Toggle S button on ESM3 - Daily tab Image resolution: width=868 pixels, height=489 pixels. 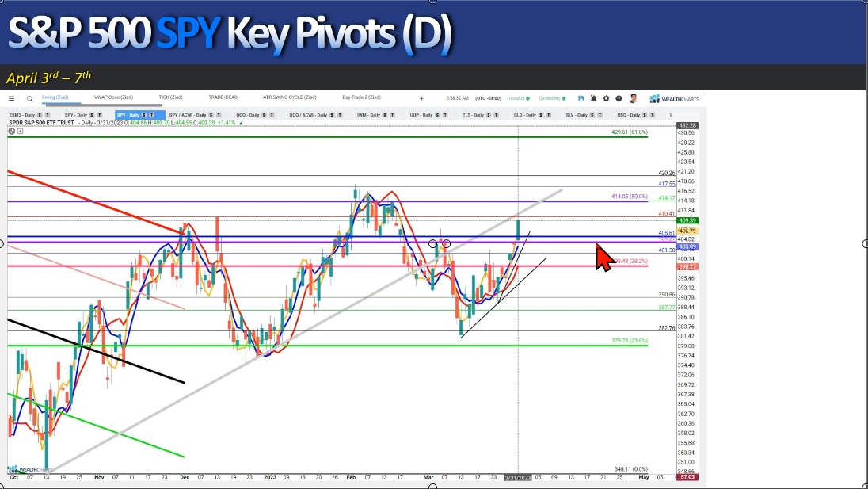point(40,115)
